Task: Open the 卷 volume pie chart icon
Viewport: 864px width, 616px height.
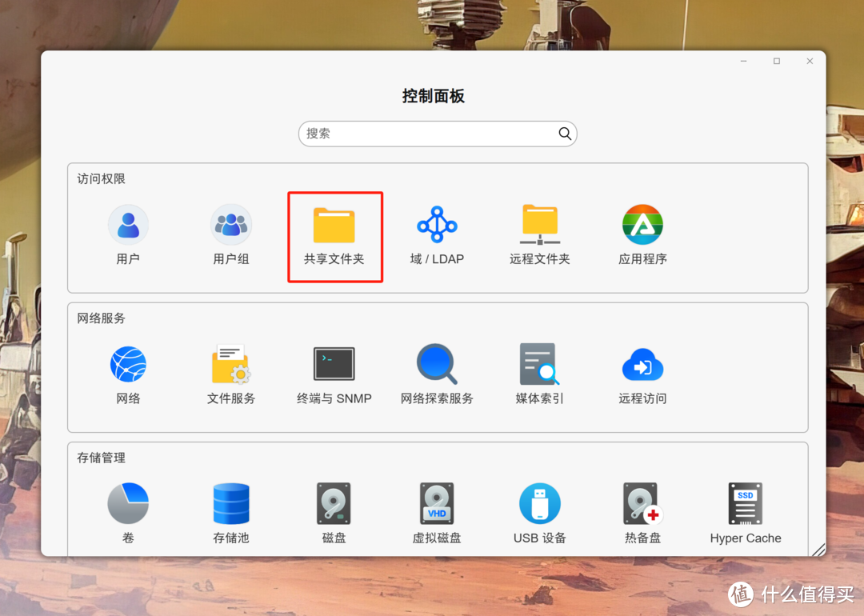Action: coord(128,504)
